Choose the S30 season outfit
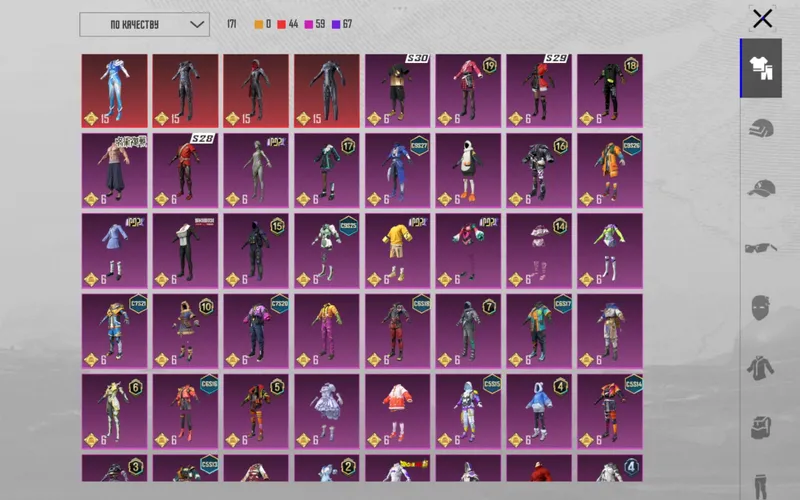This screenshot has height=500, width=800. point(397,90)
